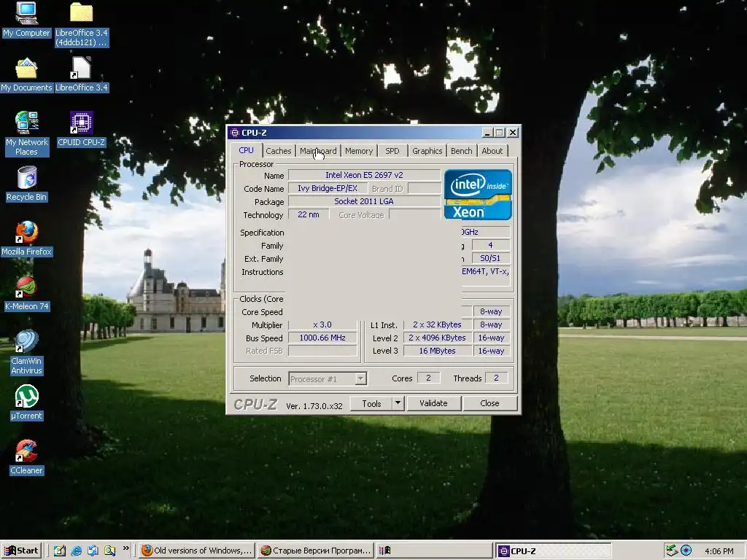This screenshot has width=747, height=560.
Task: Click the third quick launch icon
Action: tap(93, 551)
